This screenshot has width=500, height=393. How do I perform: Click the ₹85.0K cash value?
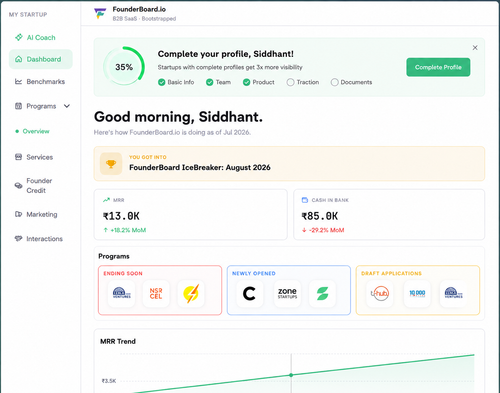coord(320,216)
